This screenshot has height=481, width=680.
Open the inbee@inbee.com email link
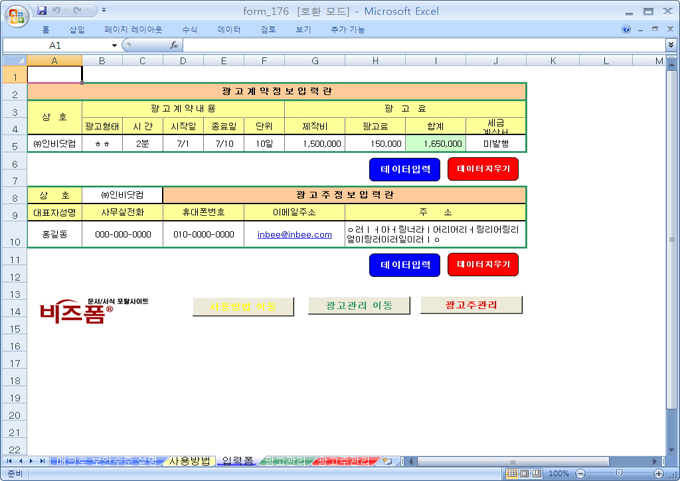[x=294, y=235]
